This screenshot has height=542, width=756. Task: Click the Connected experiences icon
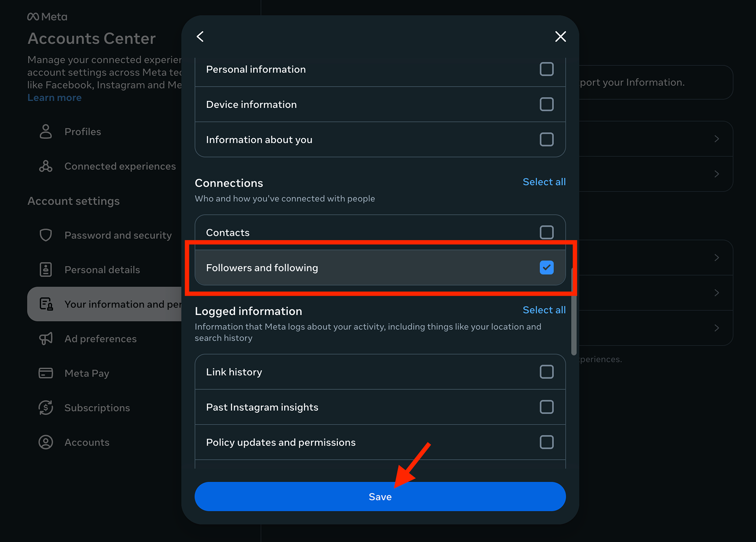(46, 166)
